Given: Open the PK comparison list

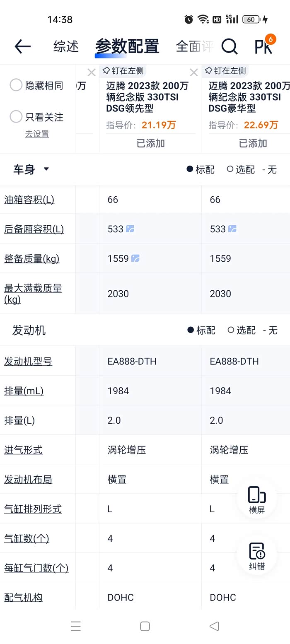Looking at the screenshot, I should tap(264, 46).
